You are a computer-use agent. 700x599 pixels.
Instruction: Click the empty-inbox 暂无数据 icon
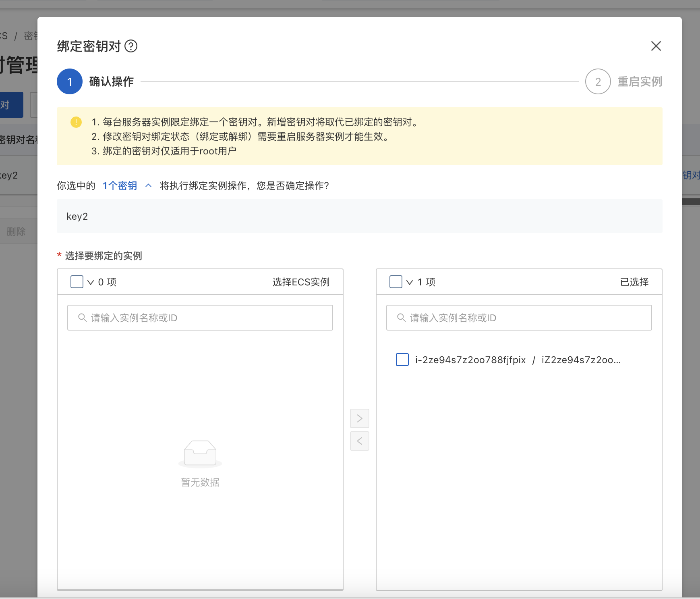[200, 453]
